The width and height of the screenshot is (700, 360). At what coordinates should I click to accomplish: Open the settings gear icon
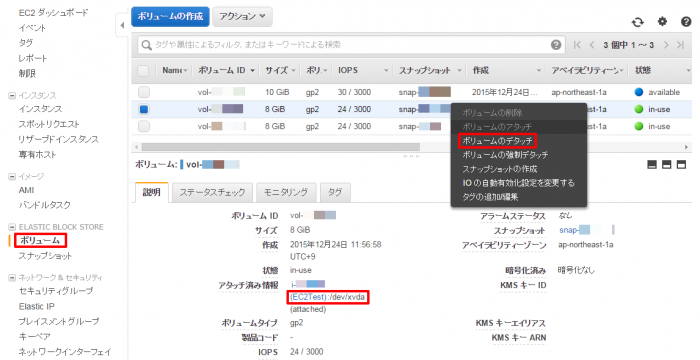pos(662,21)
